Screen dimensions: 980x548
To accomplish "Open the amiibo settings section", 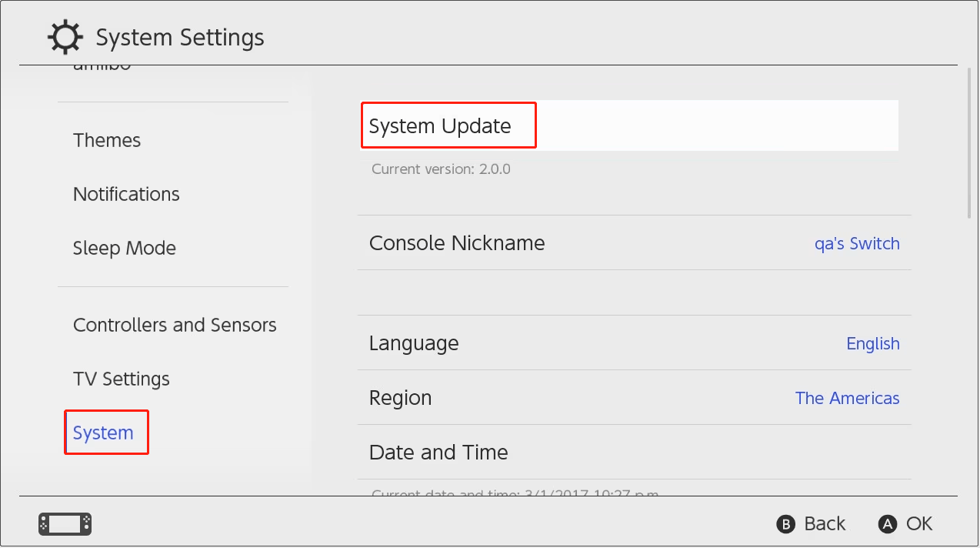I will 102,65.
